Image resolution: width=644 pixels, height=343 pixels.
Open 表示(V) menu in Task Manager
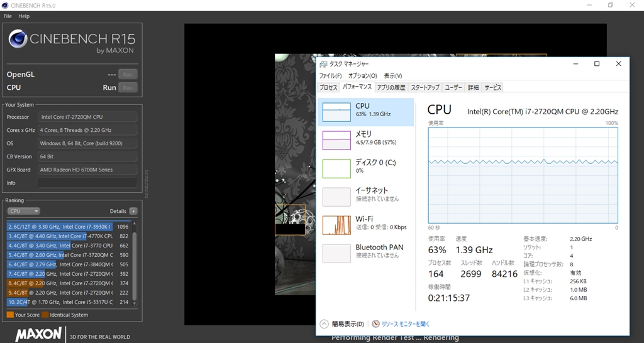point(392,75)
